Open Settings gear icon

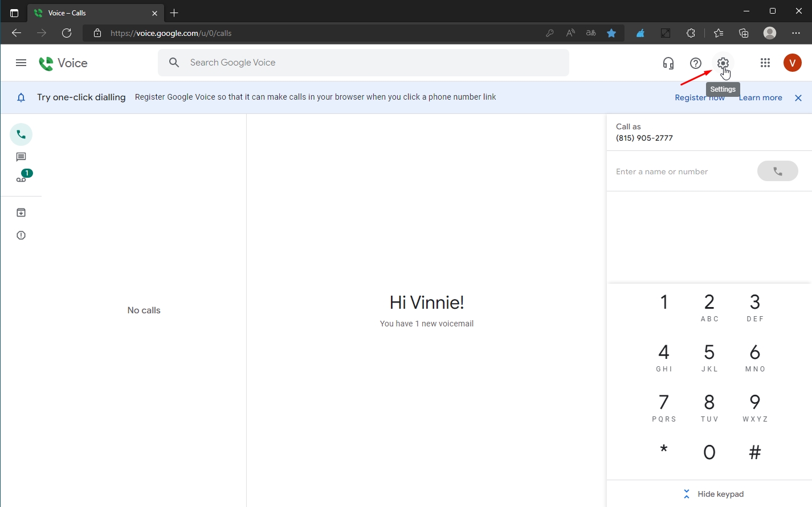(723, 63)
